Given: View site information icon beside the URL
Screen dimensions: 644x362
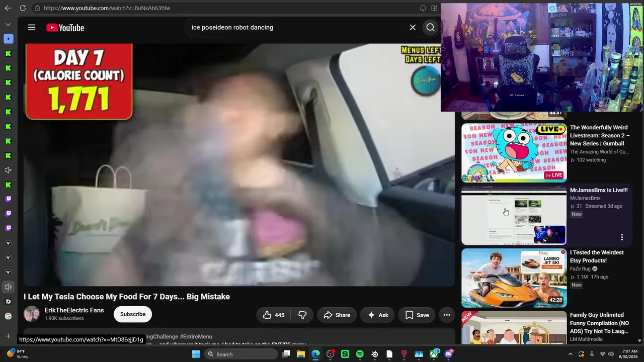Looking at the screenshot, I should pos(37,8).
